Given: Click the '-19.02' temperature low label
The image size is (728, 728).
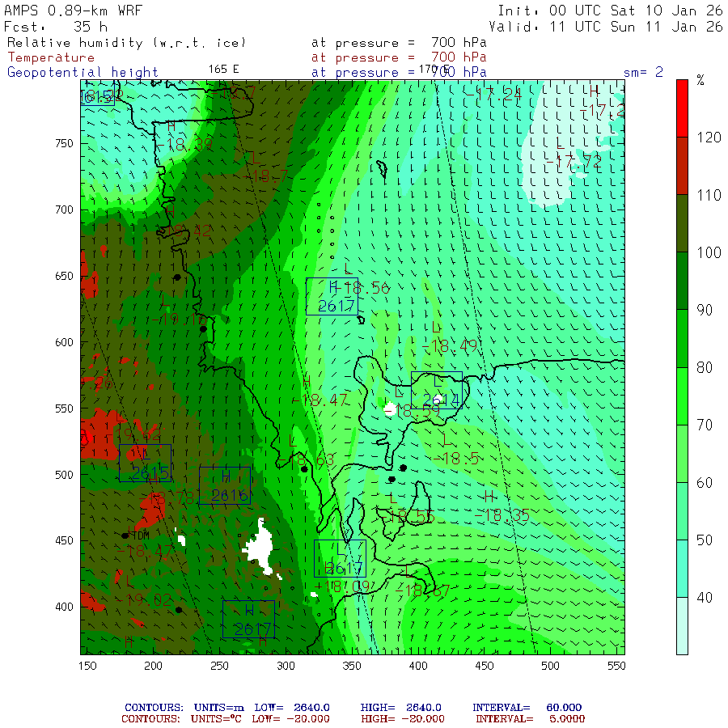Looking at the screenshot, I should [x=144, y=600].
